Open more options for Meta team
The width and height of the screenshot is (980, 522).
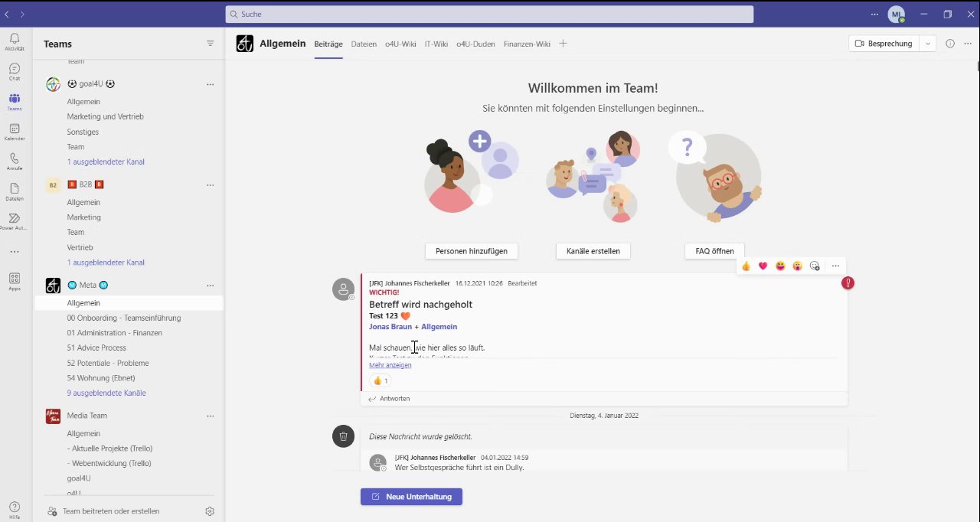tap(210, 285)
